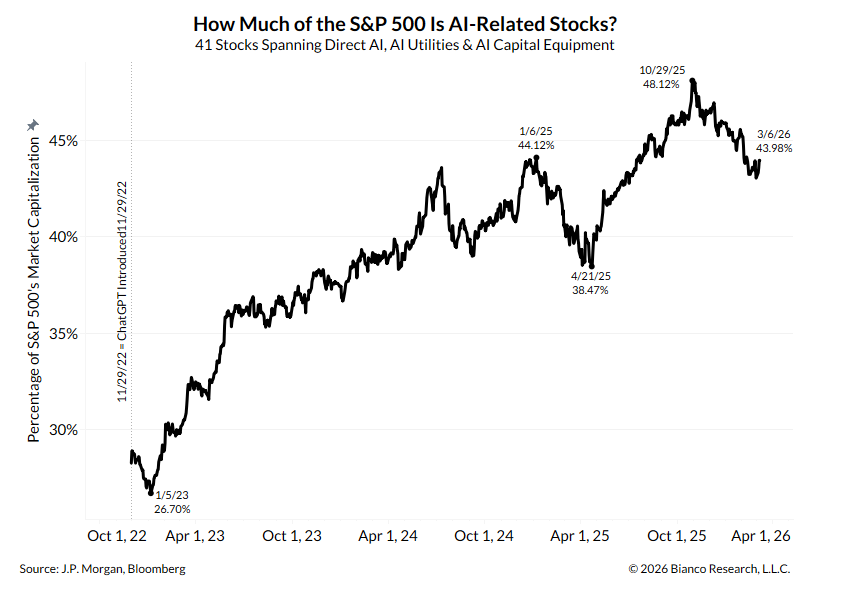Click the pin icon above the axis title
Screen dimensions: 841x600
coord(32,124)
